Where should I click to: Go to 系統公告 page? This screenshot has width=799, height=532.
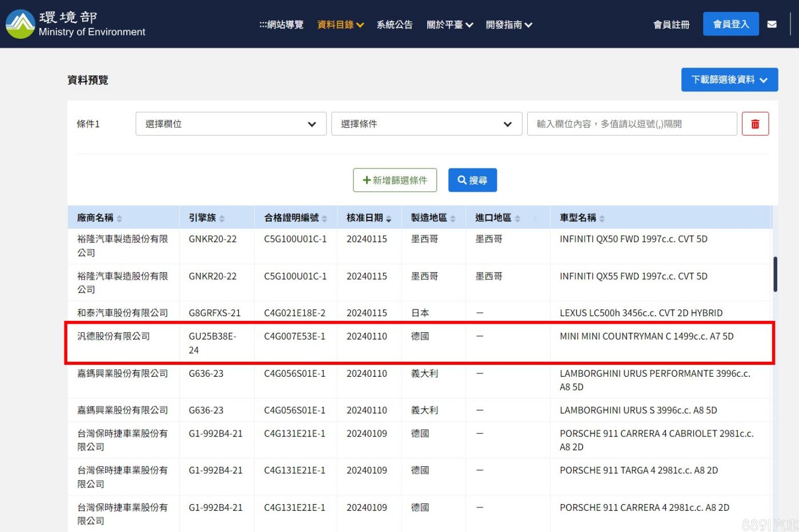pos(394,25)
